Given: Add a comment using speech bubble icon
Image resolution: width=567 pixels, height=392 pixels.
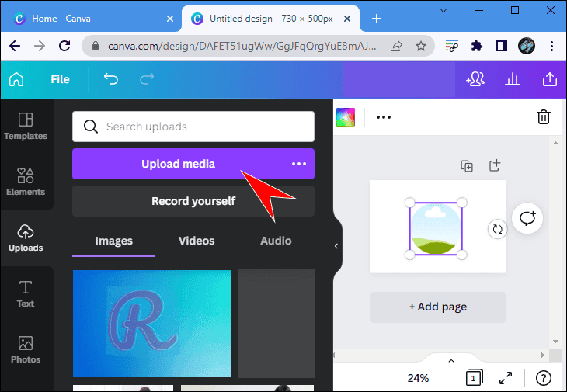Looking at the screenshot, I should pyautogui.click(x=528, y=219).
